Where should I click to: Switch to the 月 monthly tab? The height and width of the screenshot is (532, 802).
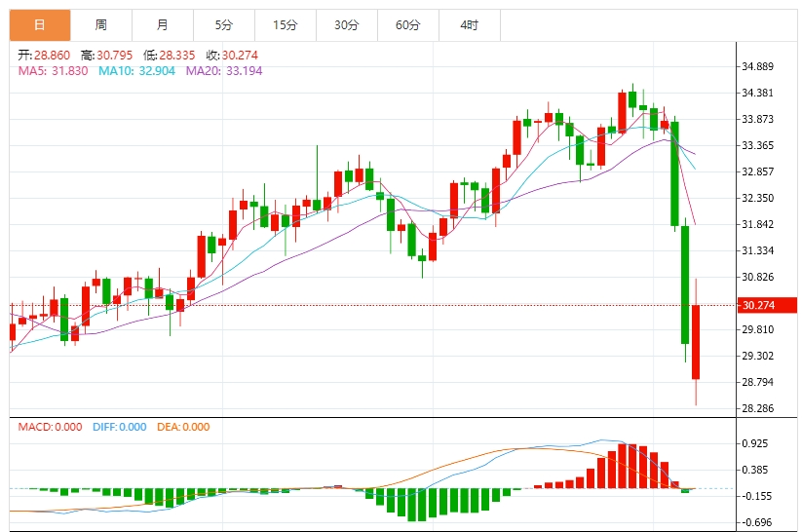(163, 25)
